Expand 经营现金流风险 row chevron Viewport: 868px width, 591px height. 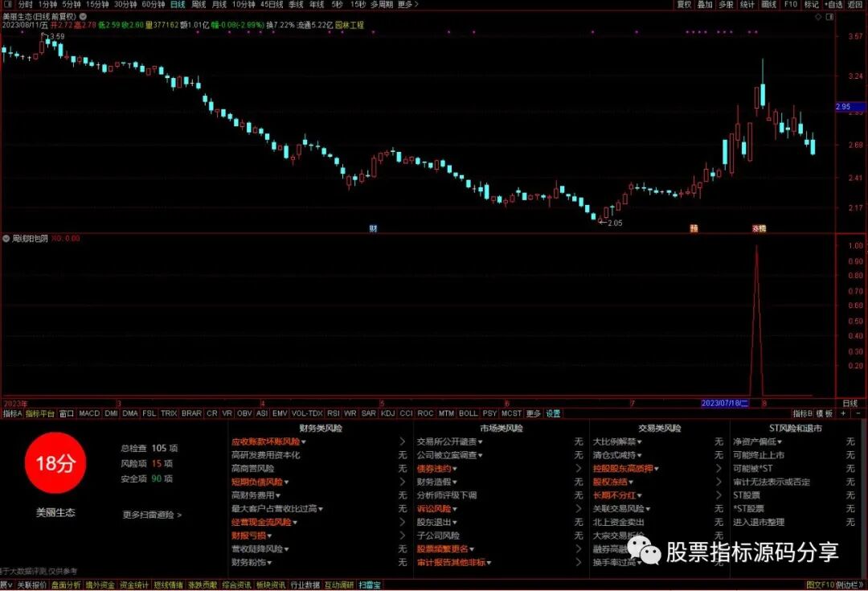(x=403, y=522)
